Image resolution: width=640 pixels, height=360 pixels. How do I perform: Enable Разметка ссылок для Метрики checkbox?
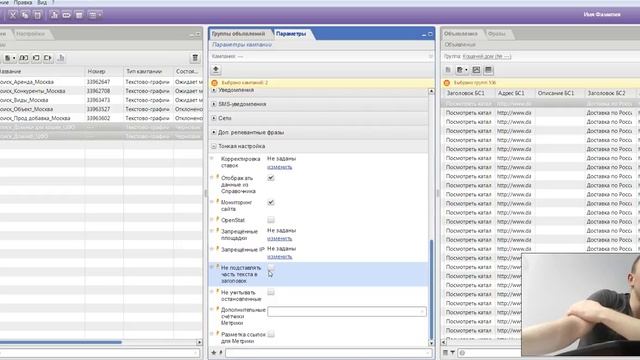click(x=271, y=334)
